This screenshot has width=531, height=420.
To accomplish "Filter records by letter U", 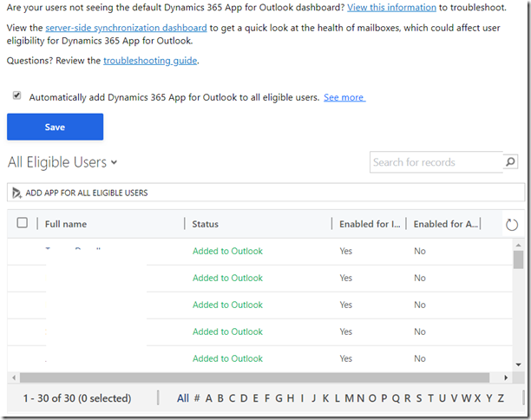I will pos(442,398).
